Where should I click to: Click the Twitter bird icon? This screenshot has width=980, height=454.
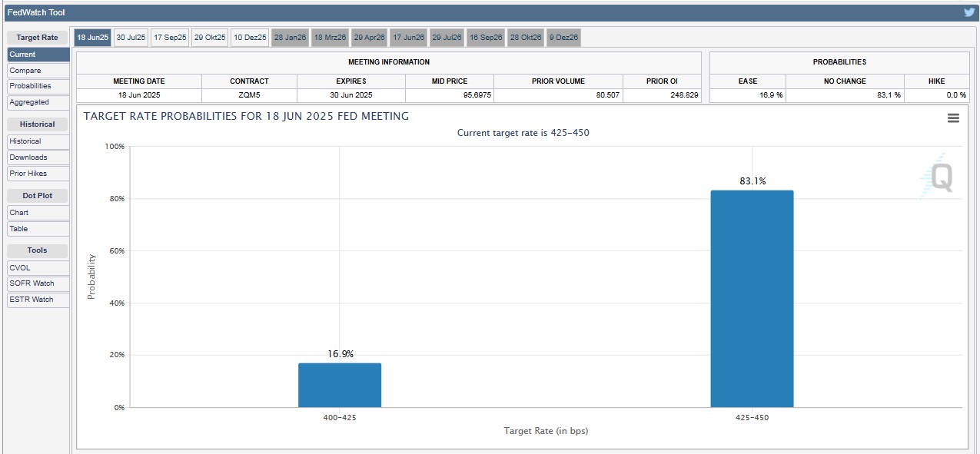click(969, 12)
